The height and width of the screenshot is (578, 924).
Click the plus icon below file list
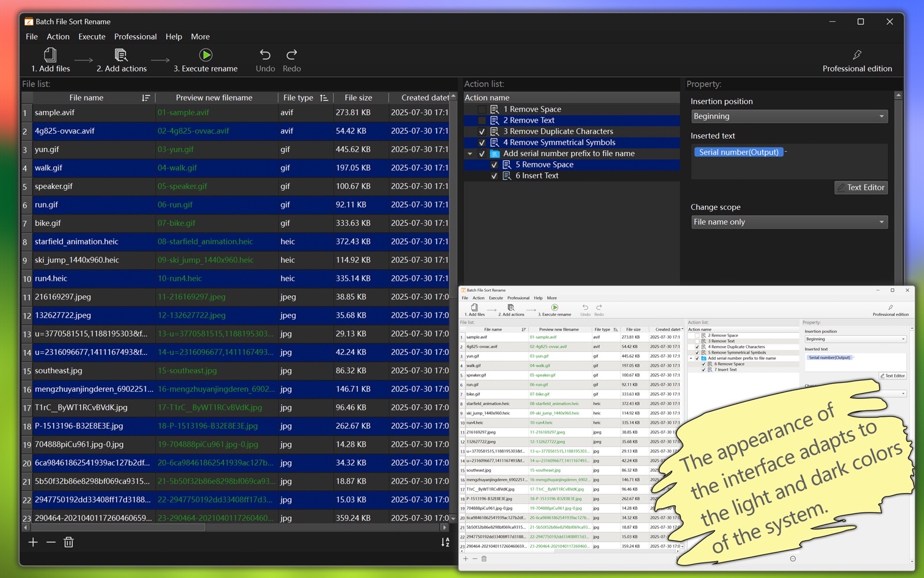coord(33,542)
